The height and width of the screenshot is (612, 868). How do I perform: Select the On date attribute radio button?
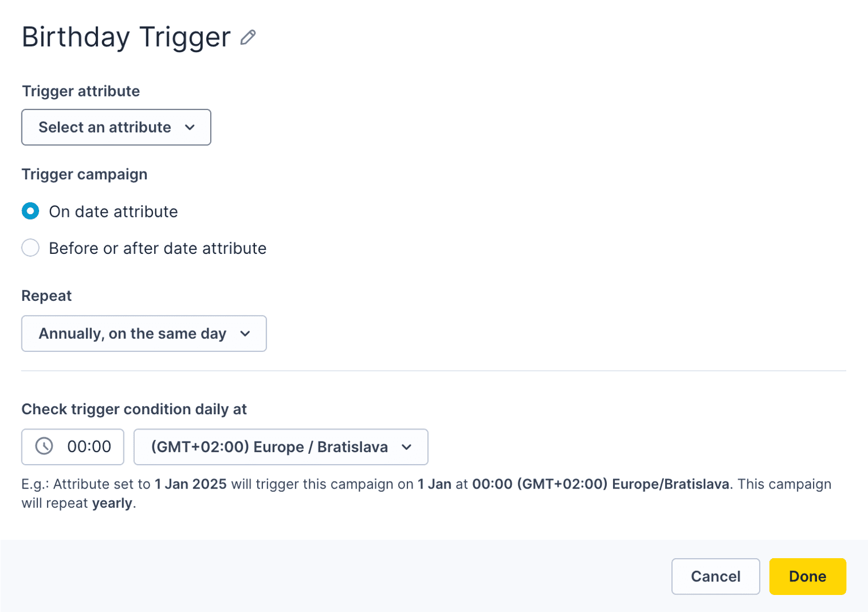(x=30, y=211)
